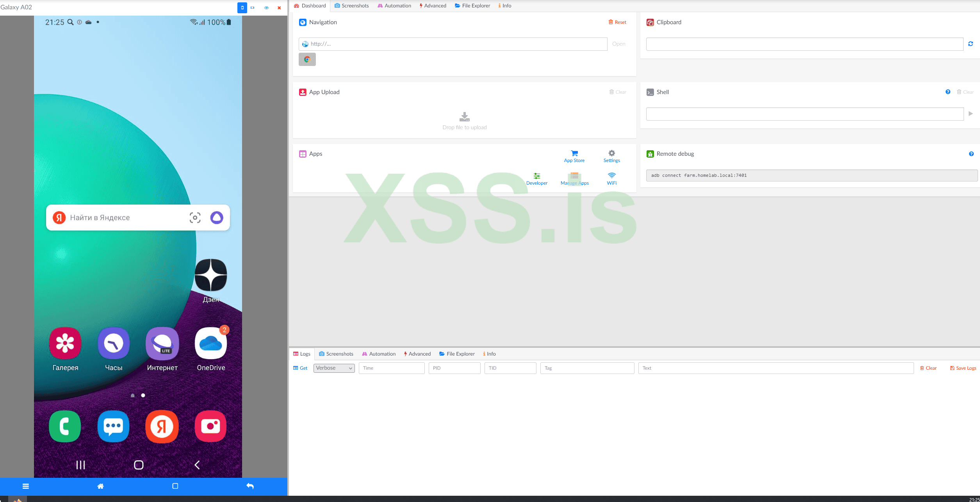Open WiFi settings from the Apps panel
The height and width of the screenshot is (502, 980).
(x=611, y=178)
